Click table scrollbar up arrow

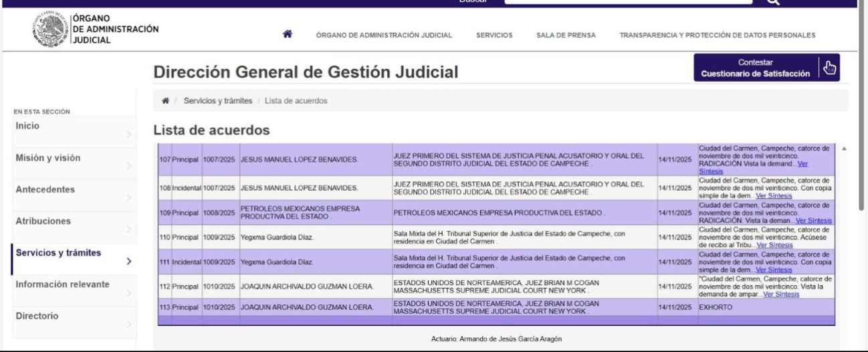point(843,149)
